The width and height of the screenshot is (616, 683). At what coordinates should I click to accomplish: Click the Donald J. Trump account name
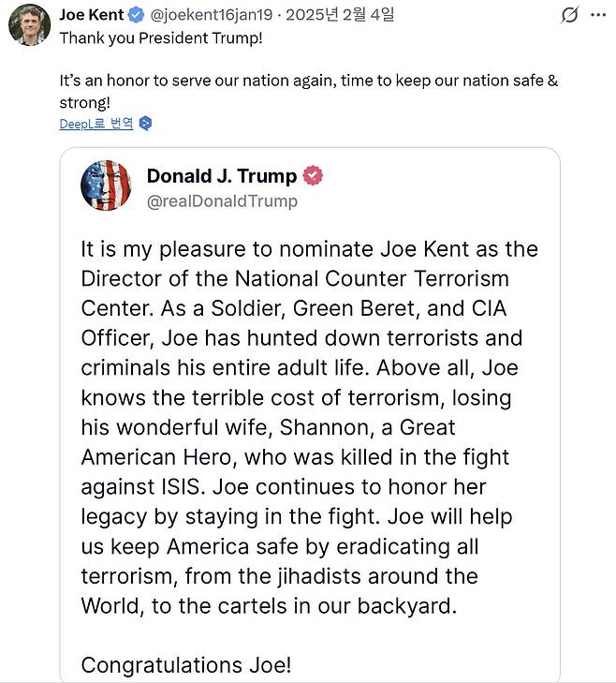[x=221, y=175]
